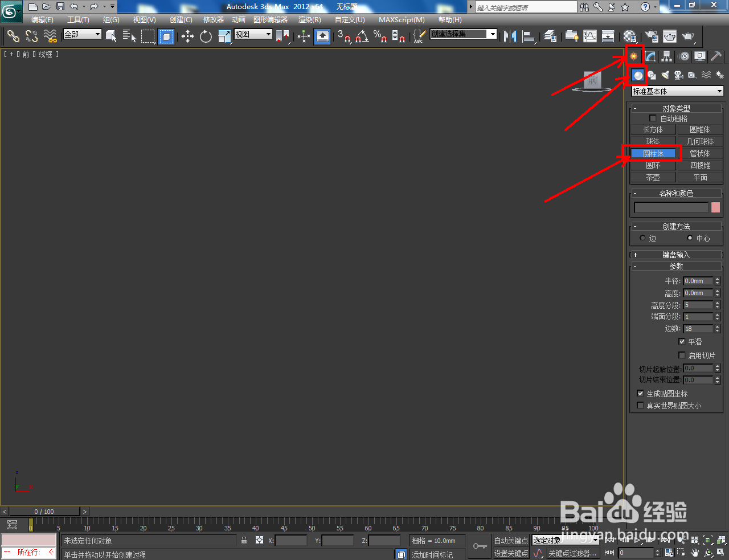
Task: Select the Unlink Selection tool
Action: point(31,36)
